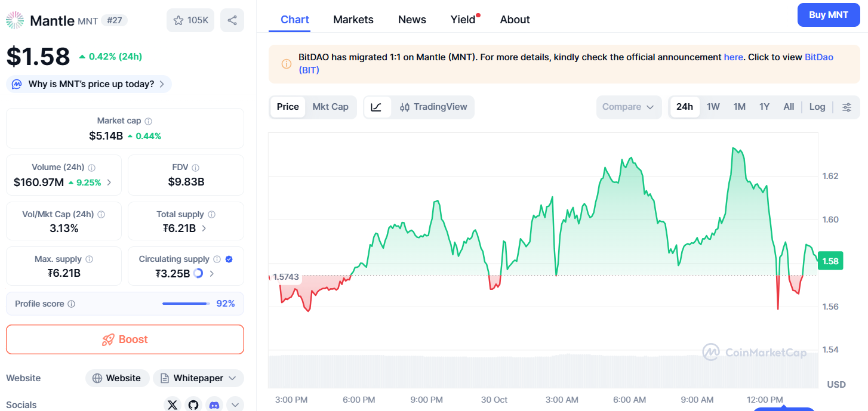This screenshot has height=411, width=868.
Task: Switch chart to Mkt Cap view
Action: pos(330,107)
